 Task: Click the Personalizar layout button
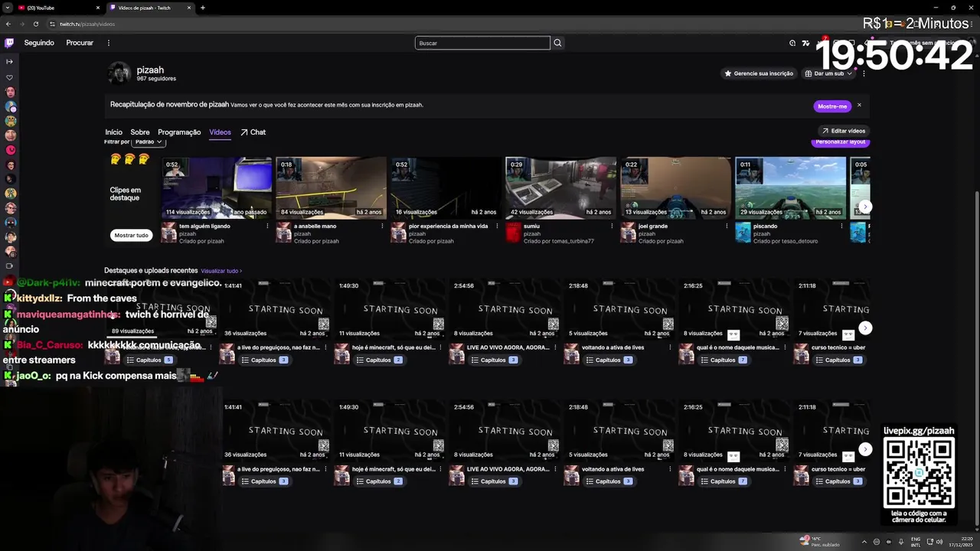[x=840, y=142]
